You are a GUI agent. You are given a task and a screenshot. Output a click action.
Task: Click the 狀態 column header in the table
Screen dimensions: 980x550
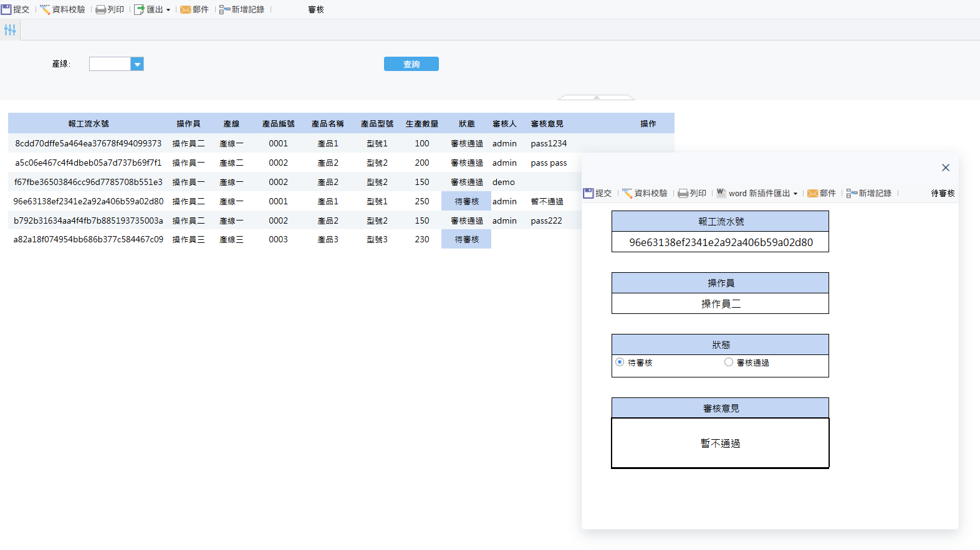(x=466, y=124)
